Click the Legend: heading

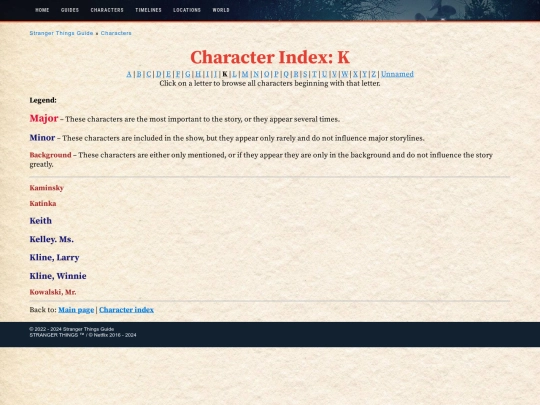click(43, 100)
